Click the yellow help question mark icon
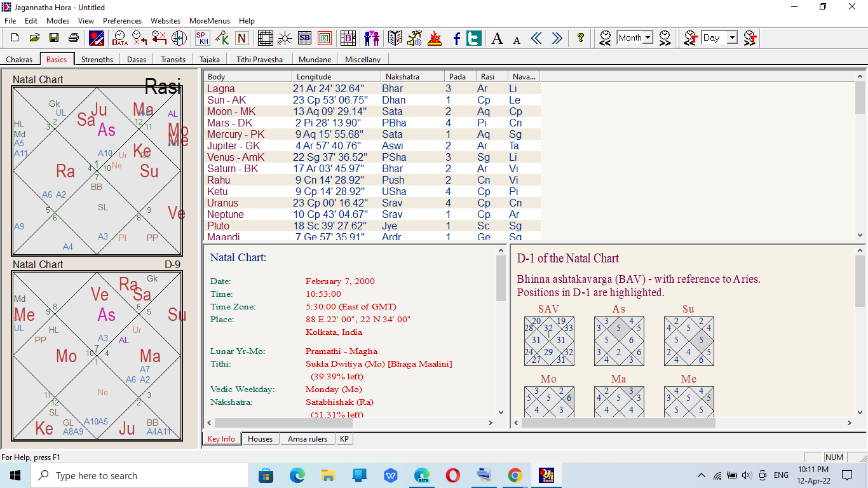 tap(580, 38)
